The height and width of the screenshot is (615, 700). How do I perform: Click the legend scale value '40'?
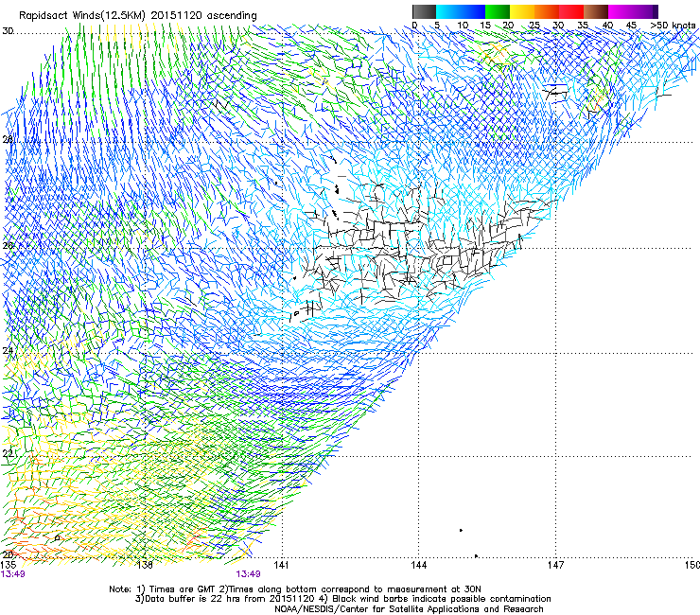click(x=607, y=26)
